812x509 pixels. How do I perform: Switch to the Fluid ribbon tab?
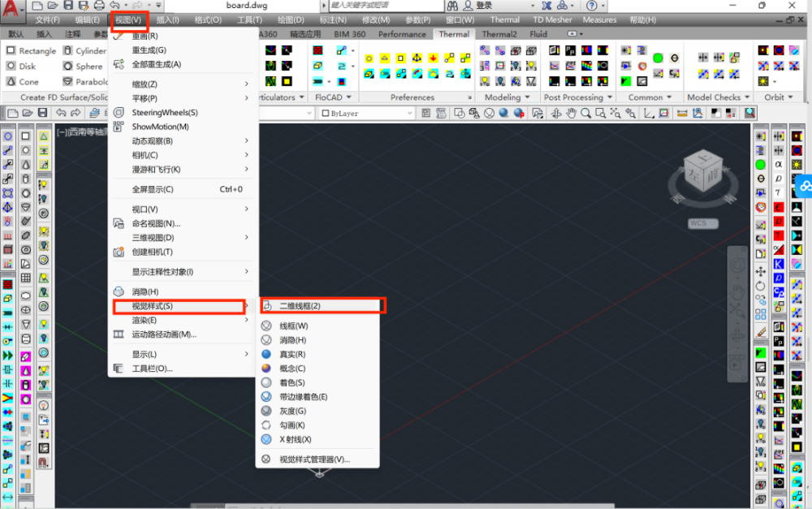(x=538, y=34)
